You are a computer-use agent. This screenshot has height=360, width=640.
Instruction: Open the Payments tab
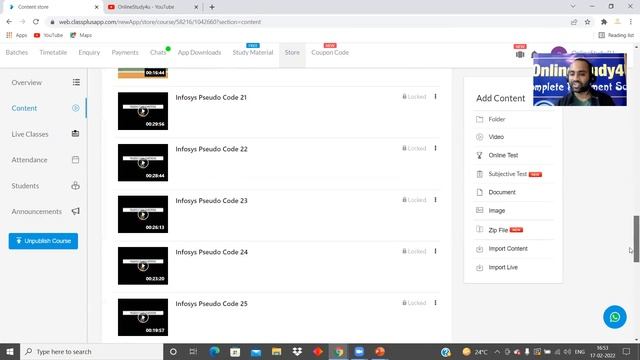[125, 53]
